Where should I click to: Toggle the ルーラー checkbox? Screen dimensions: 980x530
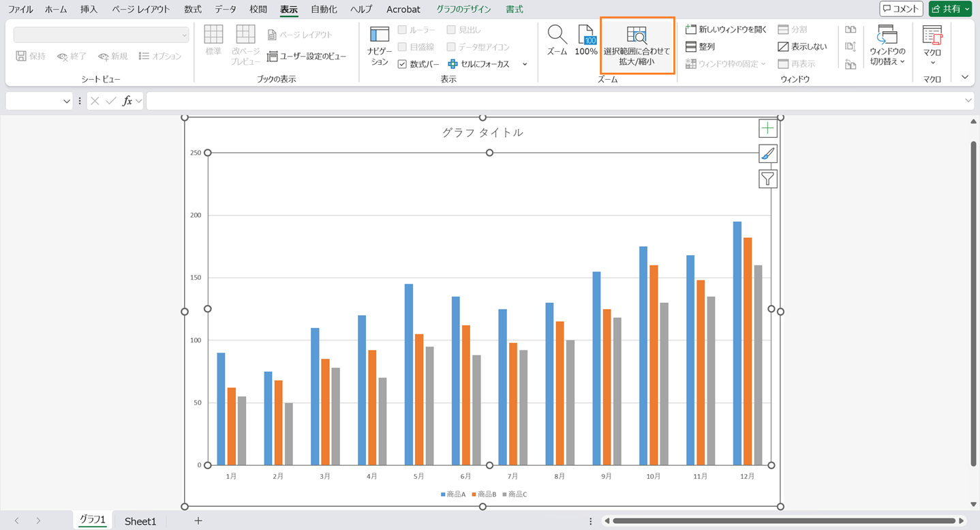pyautogui.click(x=402, y=30)
